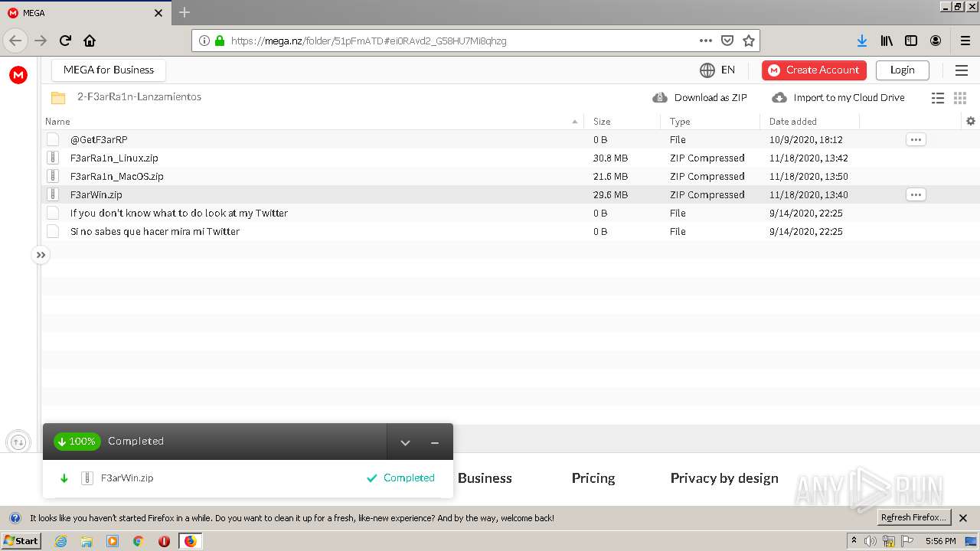Click F3arWin.zip in the completed transfers
The width and height of the screenshot is (980, 551).
coord(127,478)
